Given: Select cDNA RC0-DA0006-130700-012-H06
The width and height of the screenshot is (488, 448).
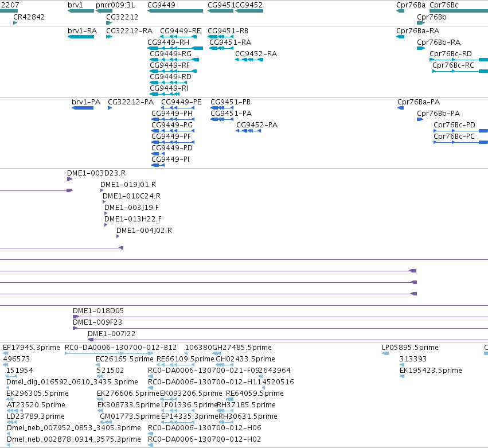Looking at the screenshot, I should pos(205,428).
